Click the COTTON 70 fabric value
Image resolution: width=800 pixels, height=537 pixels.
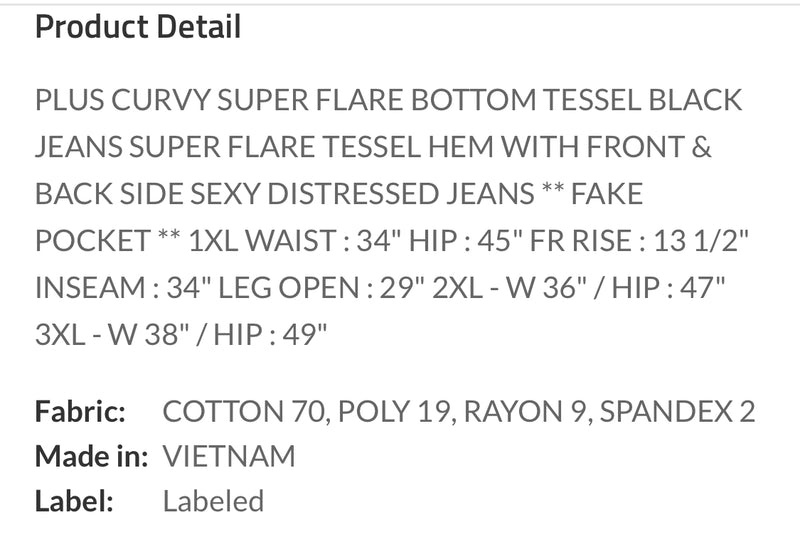[x=243, y=411]
